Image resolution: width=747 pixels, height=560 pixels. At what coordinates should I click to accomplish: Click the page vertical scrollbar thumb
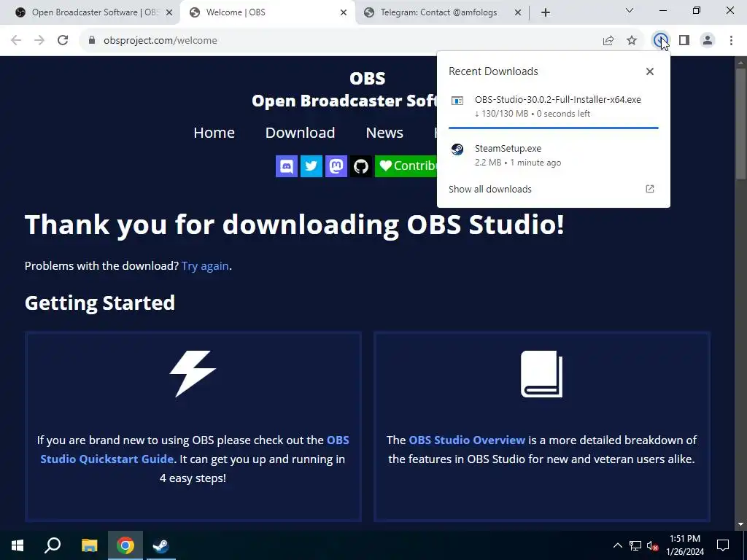tap(740, 123)
